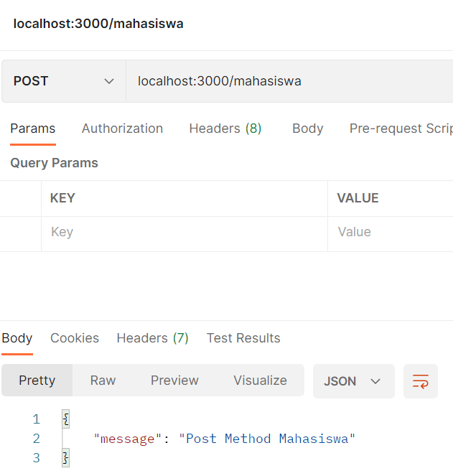This screenshot has width=453, height=476.
Task: Switch to the Params tab
Action: pos(33,129)
